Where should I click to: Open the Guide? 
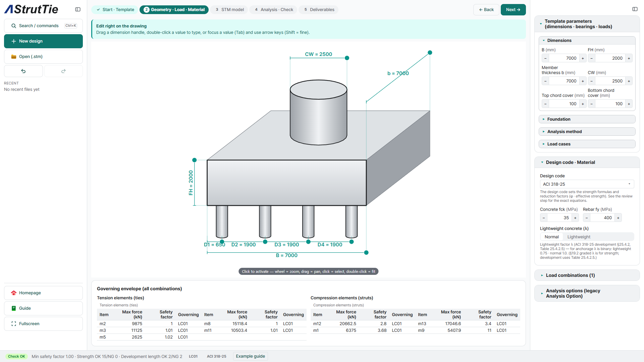point(43,308)
